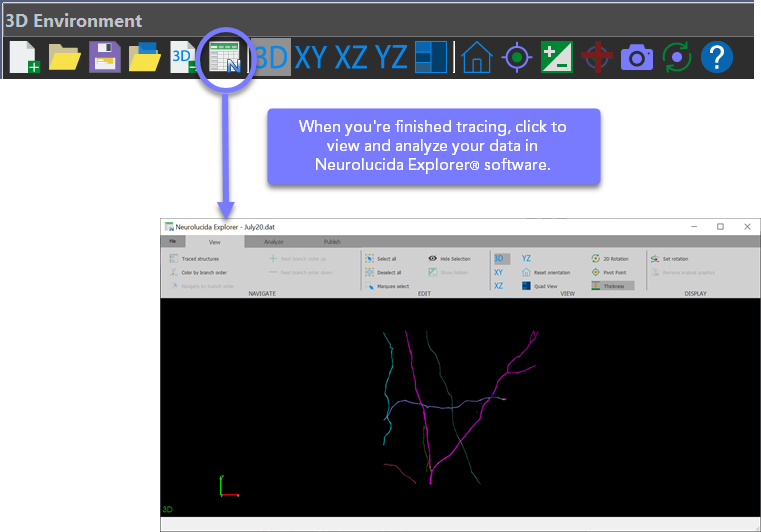This screenshot has height=532, width=761.
Task: Select YZ in Explorer's View group
Action: pos(527,258)
